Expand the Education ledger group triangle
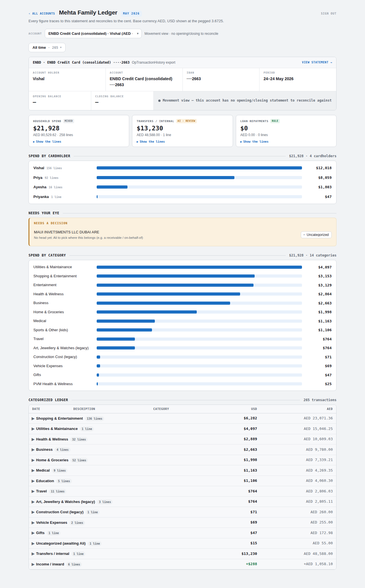This screenshot has height=588, width=365. [33, 481]
